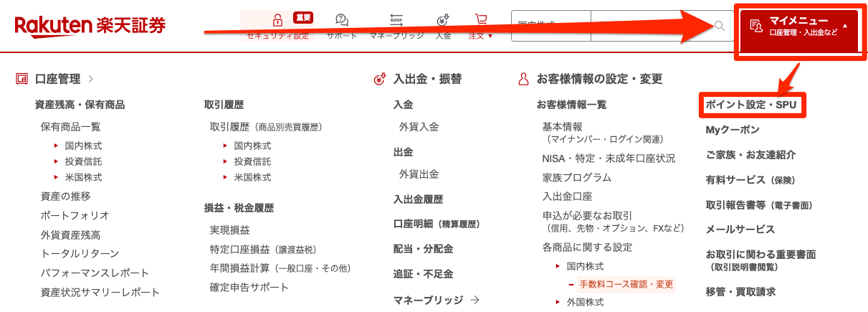868x312 pixels.
Task: Click the support chat bubble icon
Action: (342, 20)
